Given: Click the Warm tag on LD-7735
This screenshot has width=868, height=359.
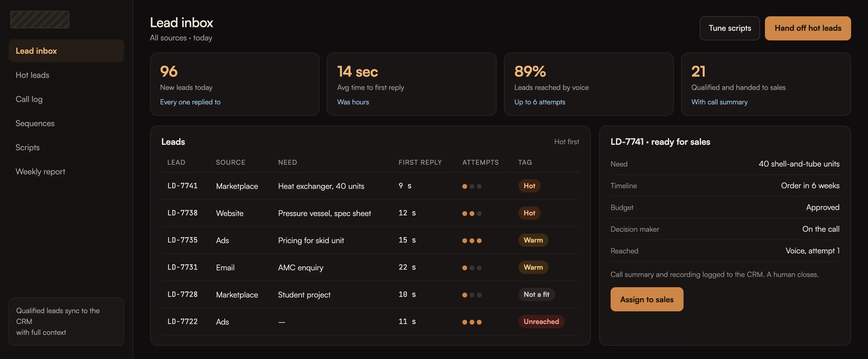Looking at the screenshot, I should coord(533,240).
